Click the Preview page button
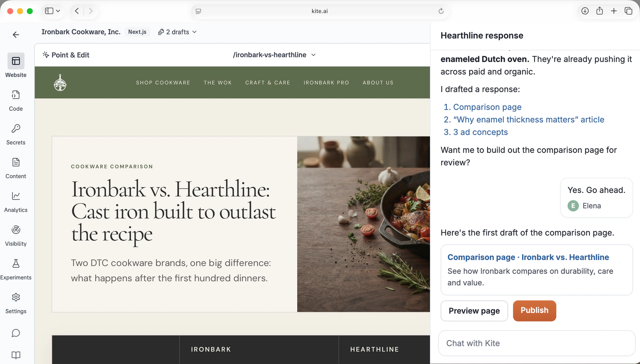The height and width of the screenshot is (364, 640). point(474,311)
